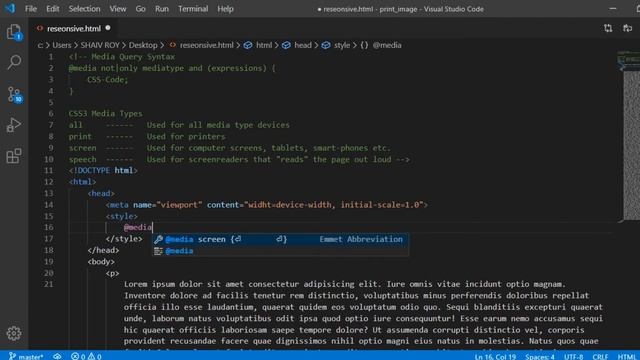Click the 'print ------ Used for printers' line
This screenshot has width=640, height=360.
click(x=147, y=136)
